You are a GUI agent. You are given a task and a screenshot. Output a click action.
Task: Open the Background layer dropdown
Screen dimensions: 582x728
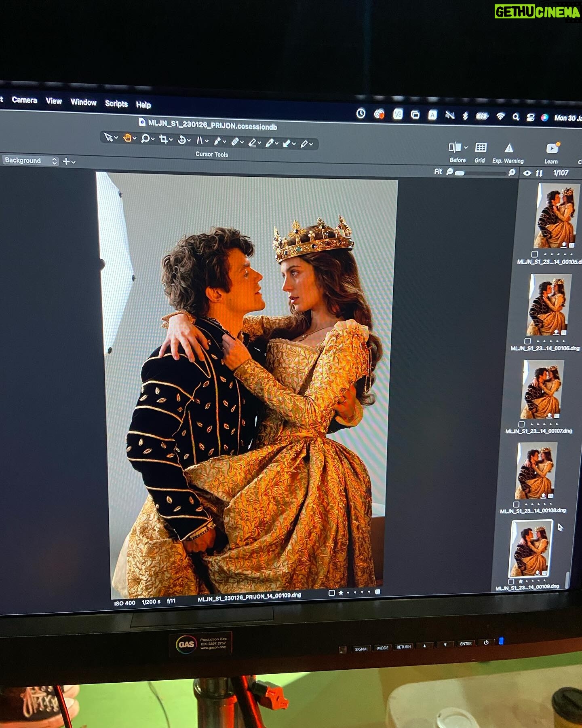tap(30, 161)
